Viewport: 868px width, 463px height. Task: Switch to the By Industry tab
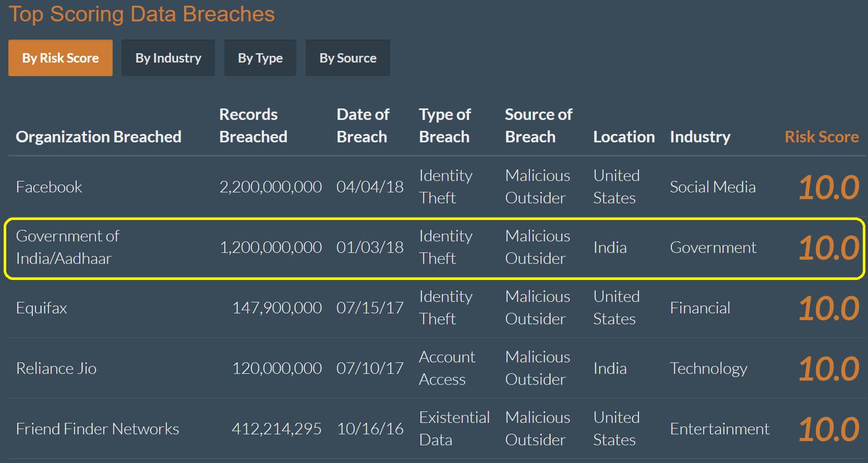(168, 58)
